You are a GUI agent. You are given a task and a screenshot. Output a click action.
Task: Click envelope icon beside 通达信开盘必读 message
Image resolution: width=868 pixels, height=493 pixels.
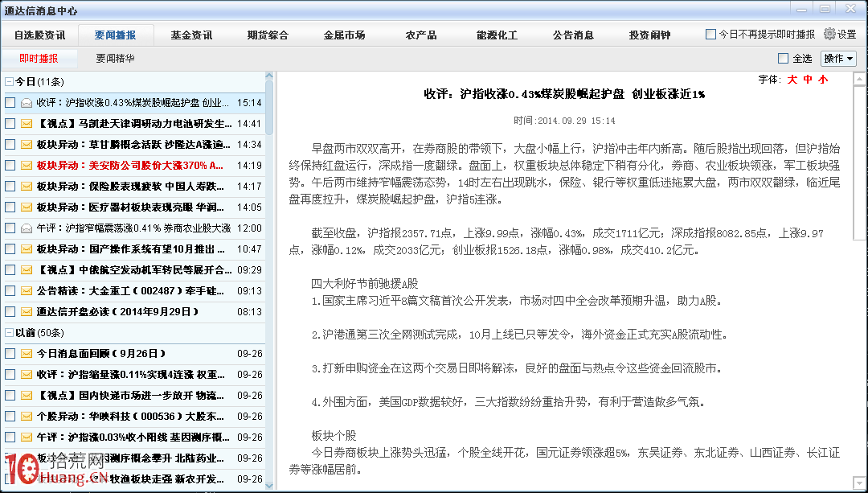click(26, 312)
